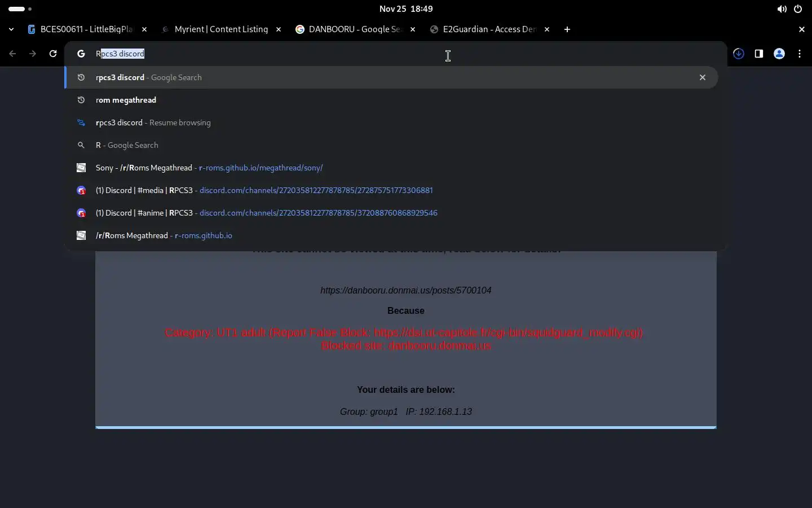Click the browser forward arrow
This screenshot has height=508, width=812.
(x=33, y=54)
